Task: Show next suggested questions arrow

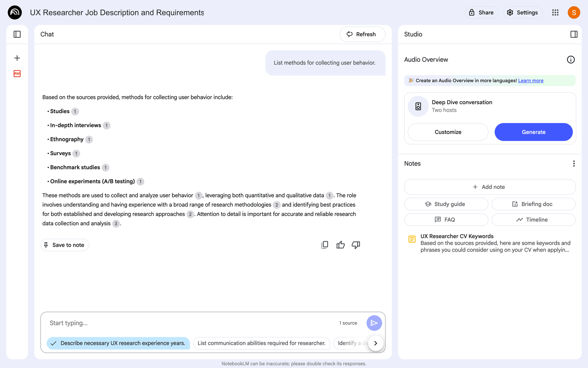Action: 376,343
